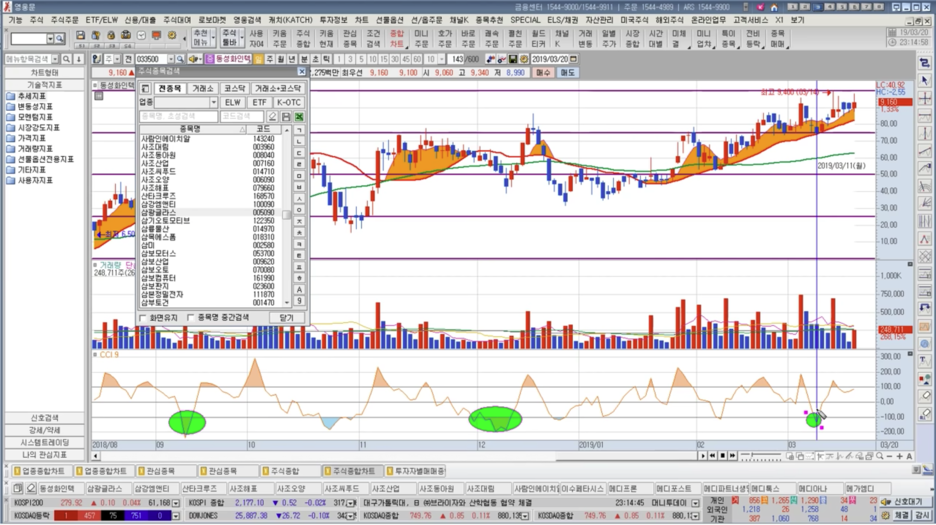
Task: Click the K-OTC button in the search dialog
Action: (289, 103)
